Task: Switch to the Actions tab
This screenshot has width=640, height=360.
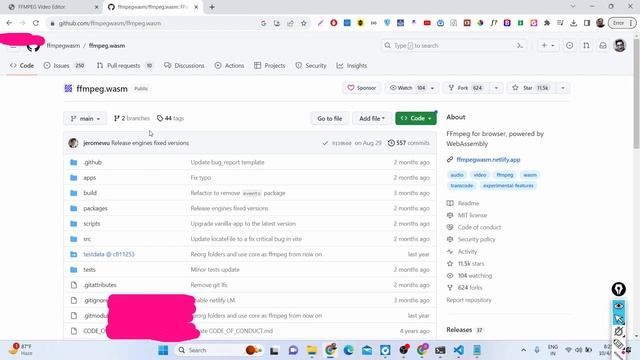Action: point(229,65)
